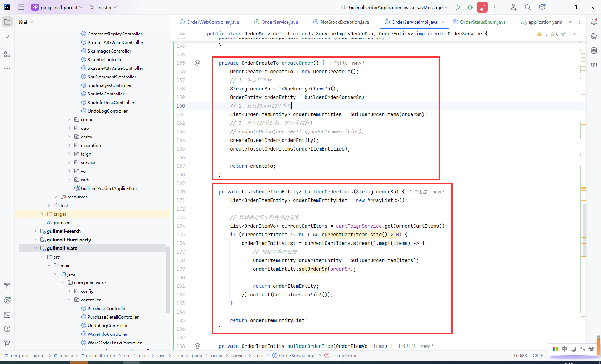Select GulimallProductApplication class
The height and width of the screenshot is (364, 601).
(x=105, y=188)
